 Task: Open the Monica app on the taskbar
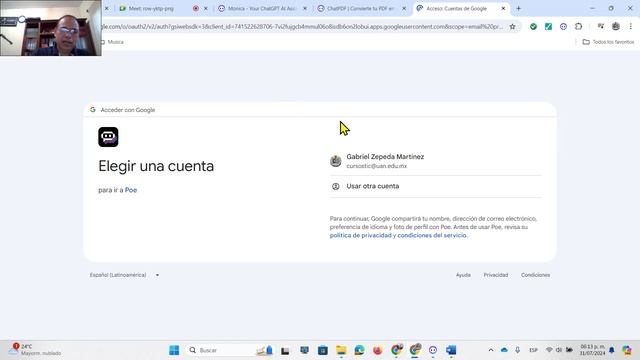pyautogui.click(x=433, y=350)
